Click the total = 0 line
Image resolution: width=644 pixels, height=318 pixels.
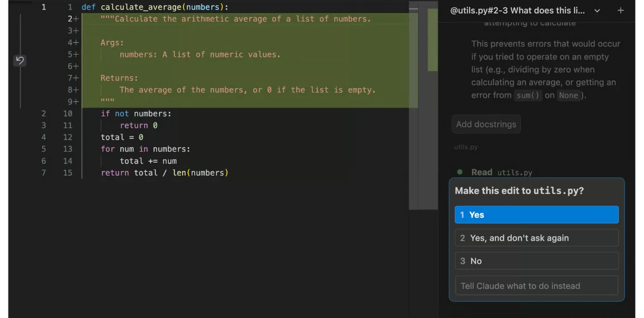pos(122,138)
